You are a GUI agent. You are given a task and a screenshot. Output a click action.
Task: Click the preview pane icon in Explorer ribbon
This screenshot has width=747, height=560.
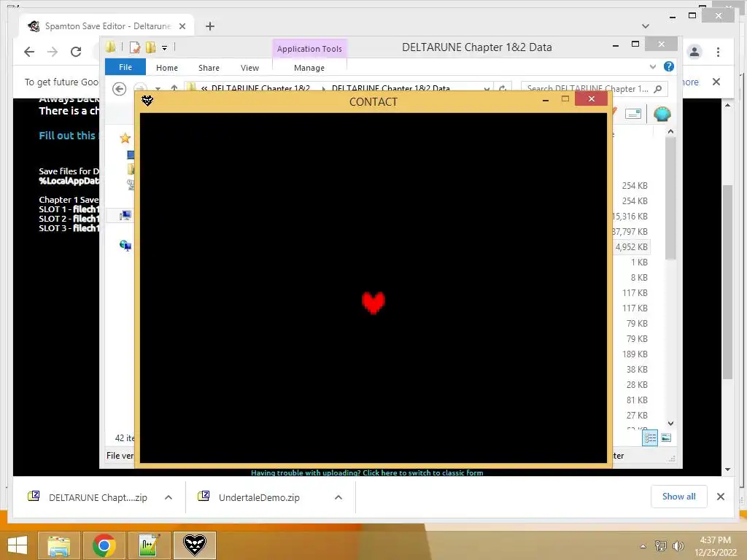pos(632,114)
